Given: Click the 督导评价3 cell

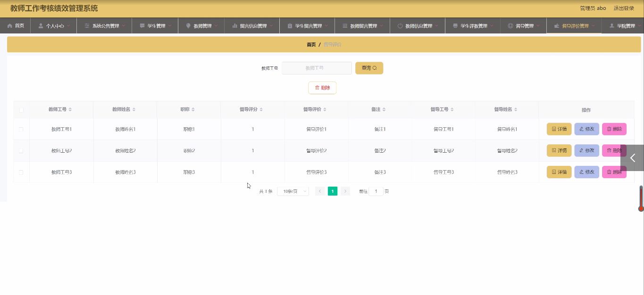Looking at the screenshot, I should click(x=317, y=172).
